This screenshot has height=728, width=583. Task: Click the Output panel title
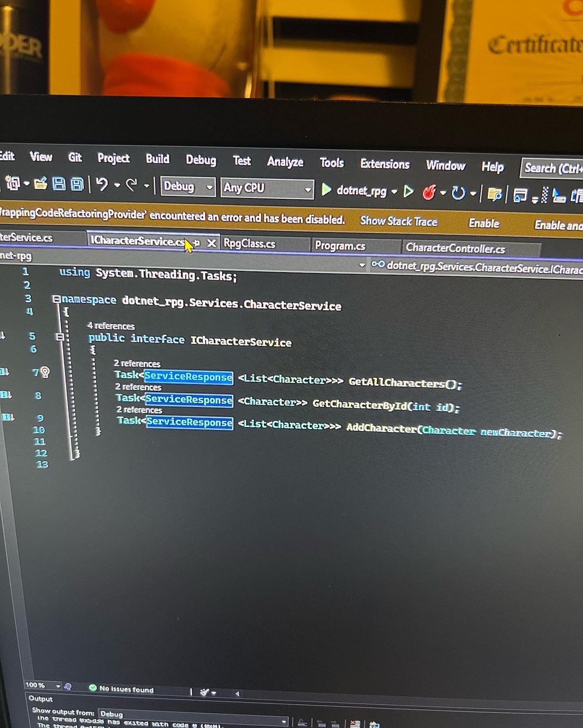point(41,698)
